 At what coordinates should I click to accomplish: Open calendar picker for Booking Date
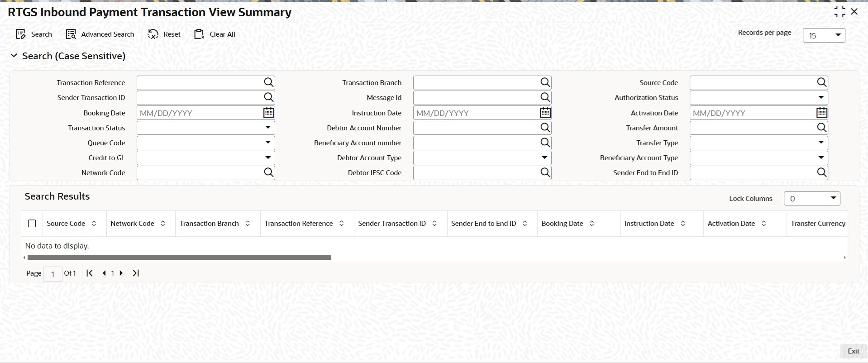pos(268,112)
